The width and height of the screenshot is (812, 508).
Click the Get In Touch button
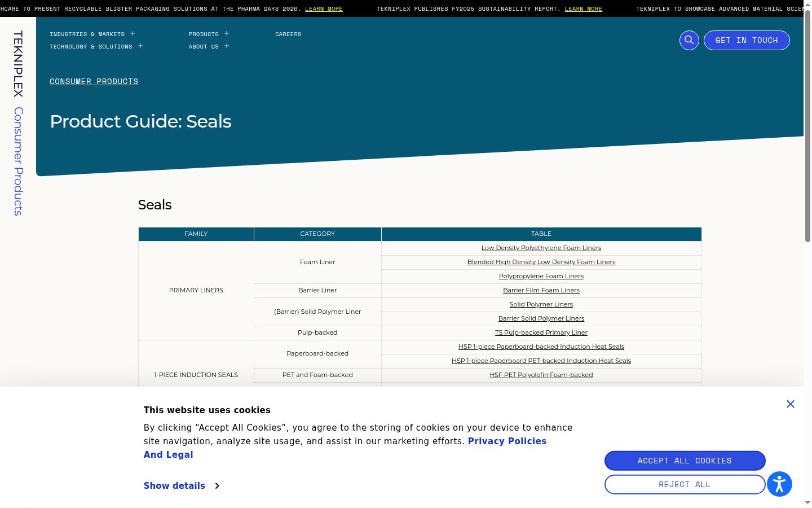(x=747, y=40)
